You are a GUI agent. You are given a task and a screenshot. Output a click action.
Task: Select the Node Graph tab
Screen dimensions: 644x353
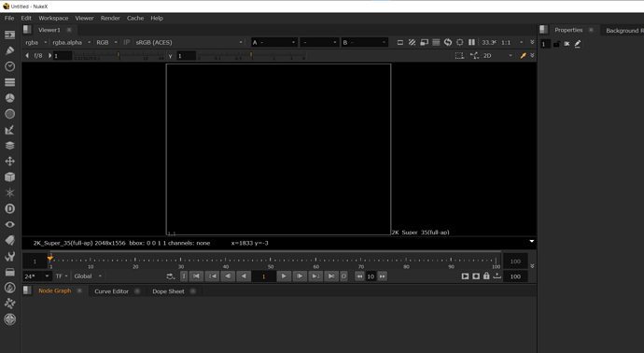coord(55,291)
